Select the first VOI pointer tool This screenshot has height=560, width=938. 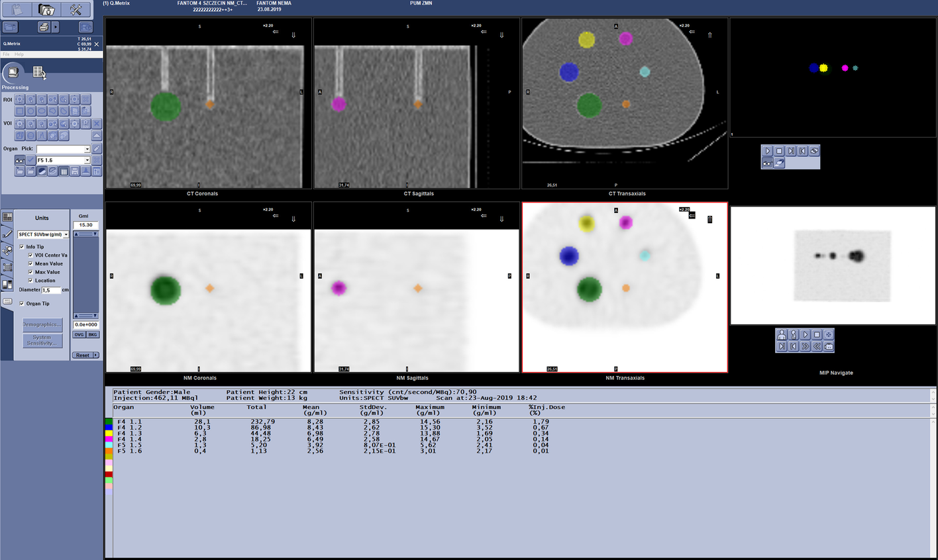[x=20, y=124]
